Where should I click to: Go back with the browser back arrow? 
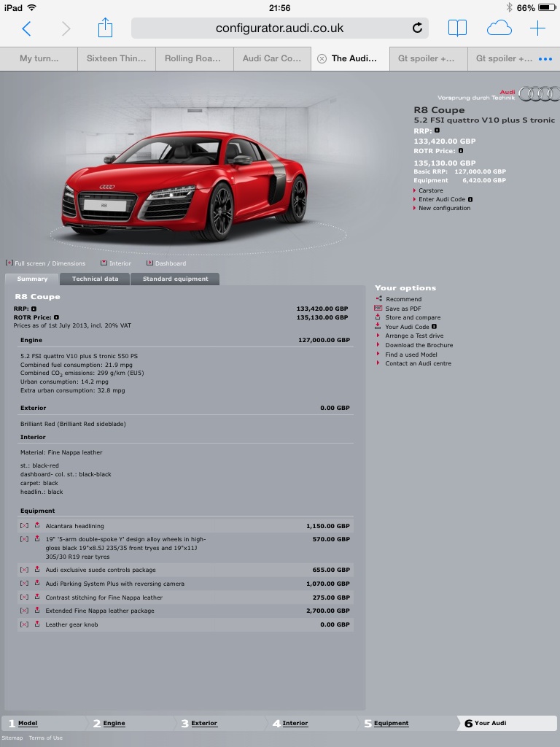[x=27, y=28]
